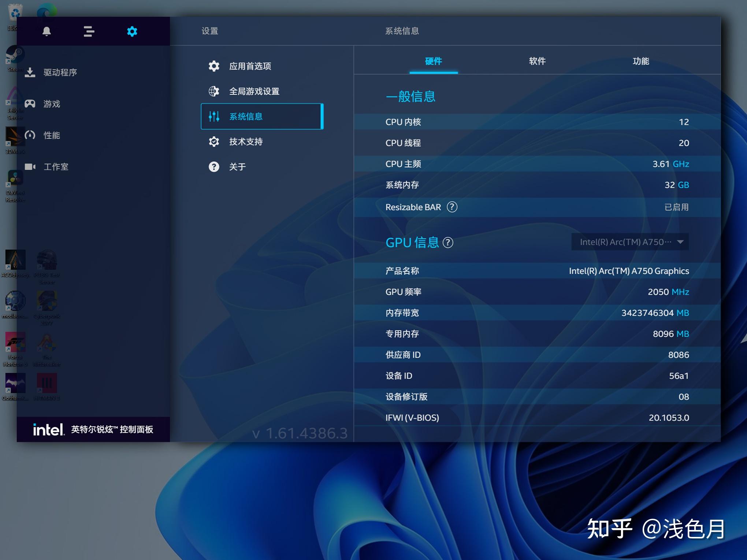The width and height of the screenshot is (747, 560).
Task: Select the blue settings gear icon
Action: pos(132,31)
